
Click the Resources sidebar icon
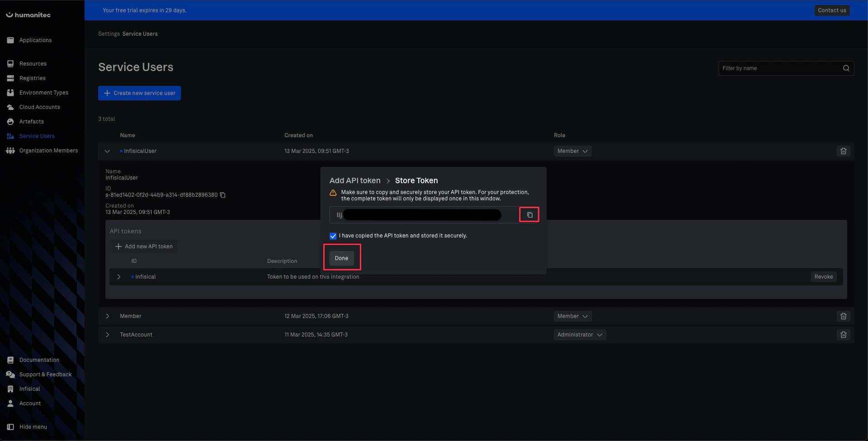point(10,64)
